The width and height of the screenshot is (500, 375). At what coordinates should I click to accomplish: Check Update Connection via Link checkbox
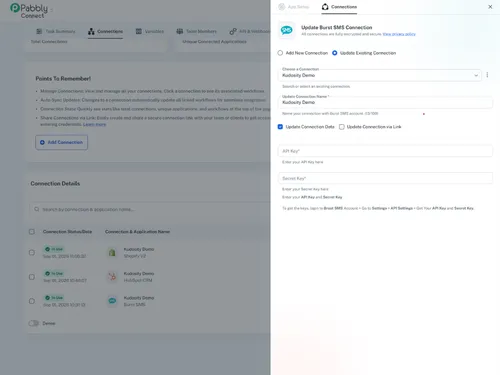click(342, 127)
